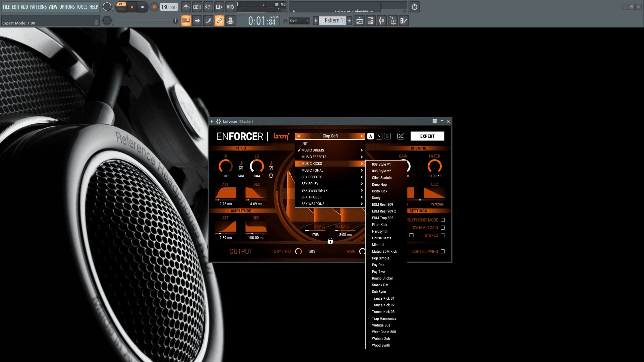Go to previous preset with left arrow

pyautogui.click(x=299, y=136)
